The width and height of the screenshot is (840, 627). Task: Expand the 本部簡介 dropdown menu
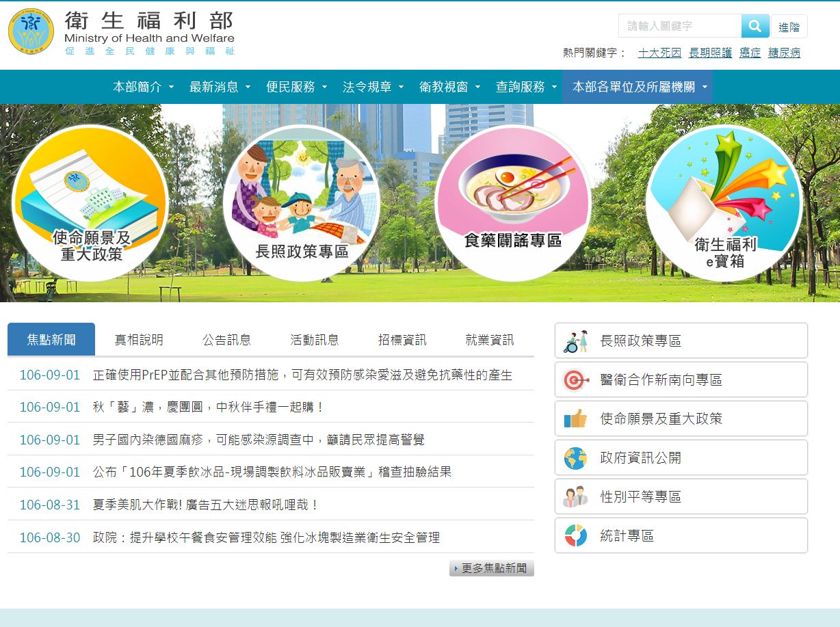(x=144, y=87)
